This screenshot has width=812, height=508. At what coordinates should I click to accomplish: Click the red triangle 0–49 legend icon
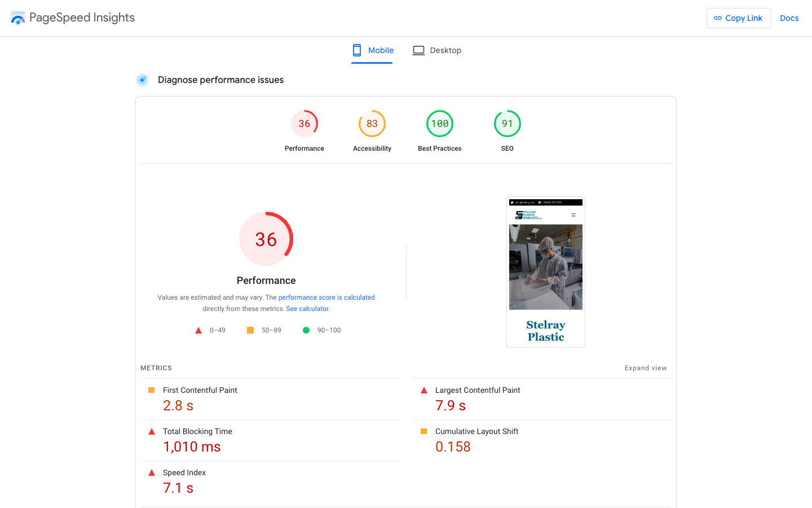coord(198,330)
